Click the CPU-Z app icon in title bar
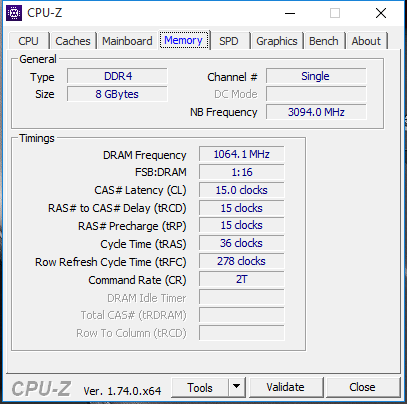The height and width of the screenshot is (404, 407). [x=14, y=13]
